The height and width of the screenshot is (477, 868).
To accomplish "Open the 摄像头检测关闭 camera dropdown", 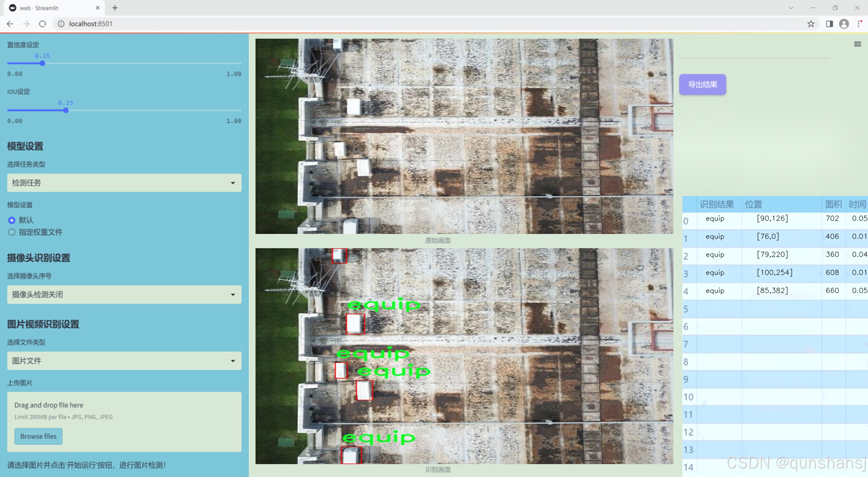I will point(124,294).
